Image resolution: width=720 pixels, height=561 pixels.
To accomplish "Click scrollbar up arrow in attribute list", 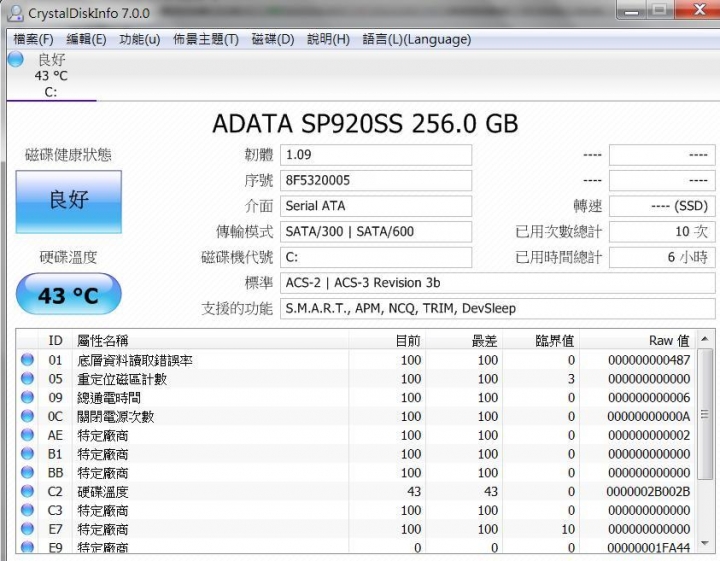I will [704, 339].
